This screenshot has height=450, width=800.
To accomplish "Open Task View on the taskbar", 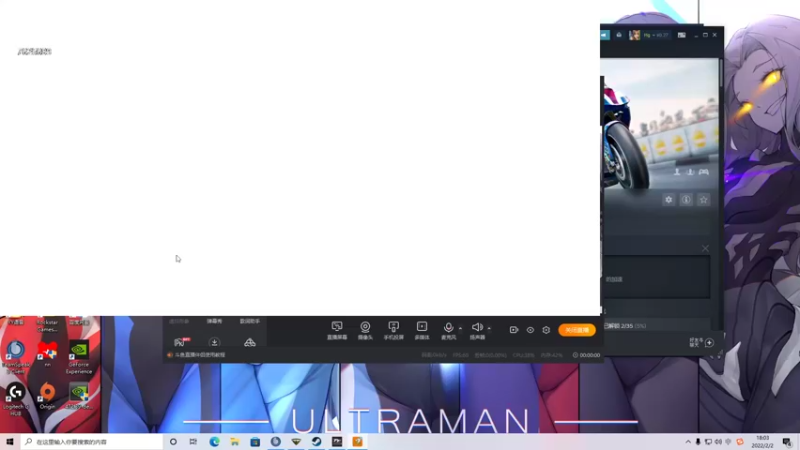I will (x=193, y=442).
